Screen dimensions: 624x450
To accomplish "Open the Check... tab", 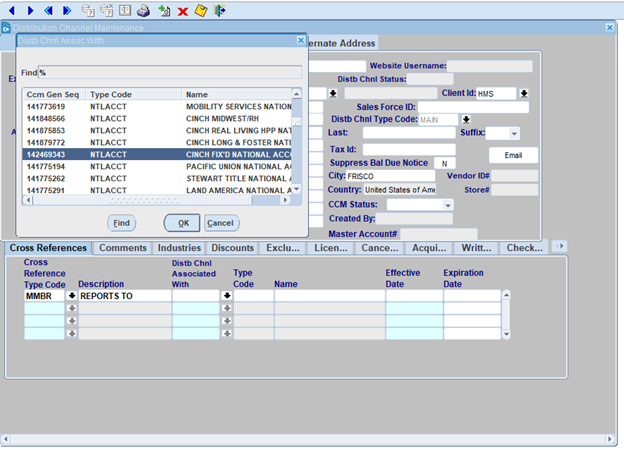I will 525,248.
